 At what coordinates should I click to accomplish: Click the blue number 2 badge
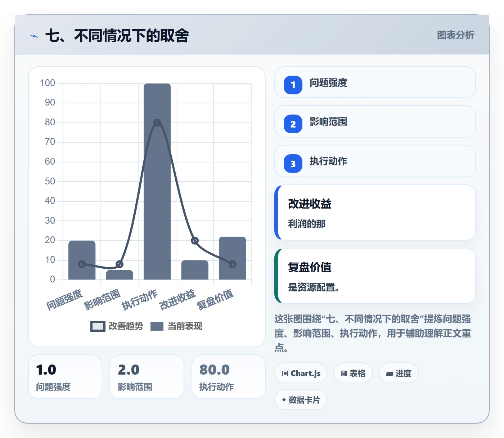pyautogui.click(x=293, y=124)
